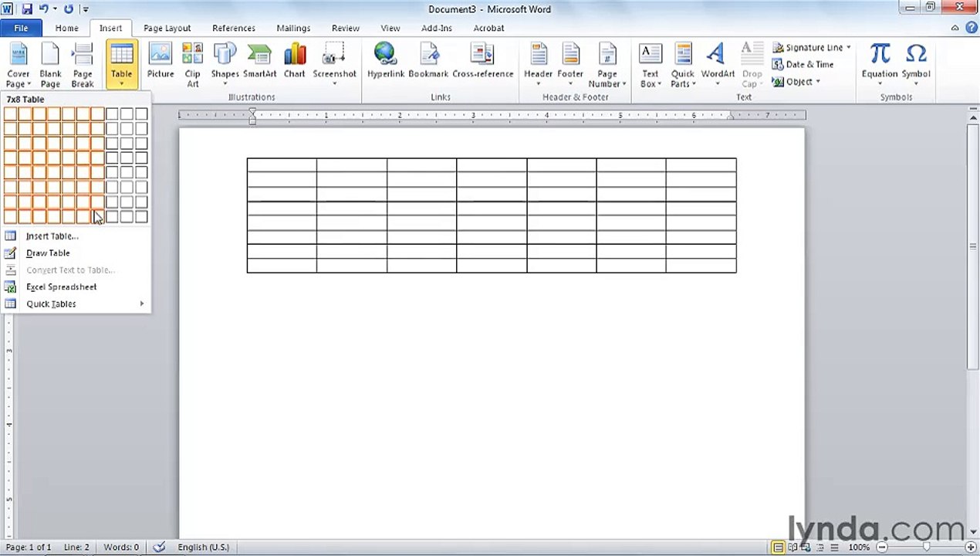Minimize the ribbon with the caret
Screen dimensions: 980x556
pos(955,28)
